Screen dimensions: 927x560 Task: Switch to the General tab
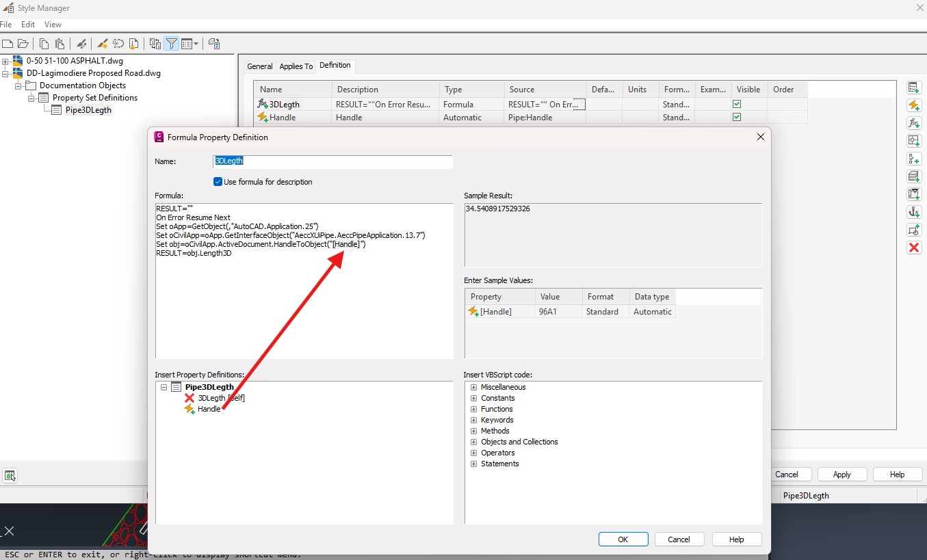260,66
